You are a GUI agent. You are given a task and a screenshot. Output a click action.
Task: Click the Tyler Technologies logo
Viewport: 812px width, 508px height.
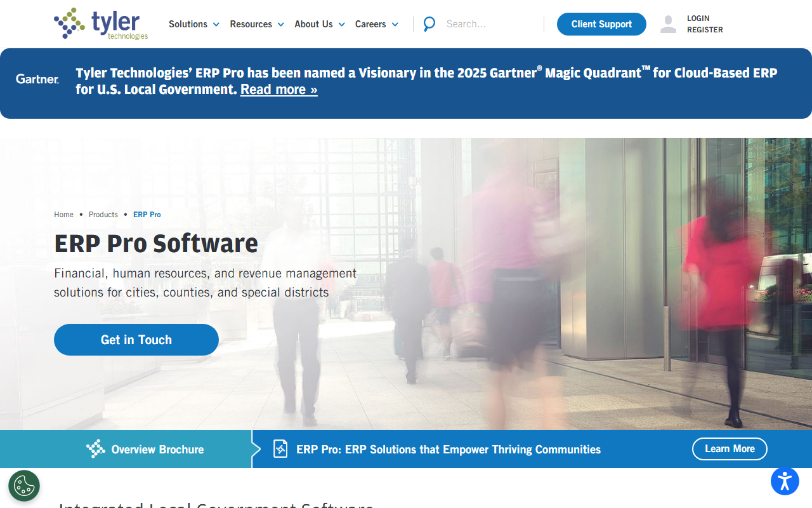(101, 24)
